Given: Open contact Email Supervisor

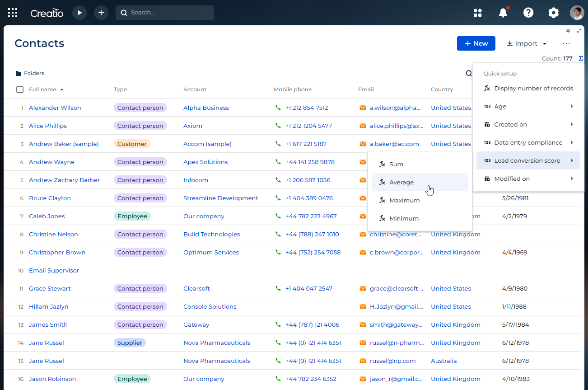Looking at the screenshot, I should (54, 270).
